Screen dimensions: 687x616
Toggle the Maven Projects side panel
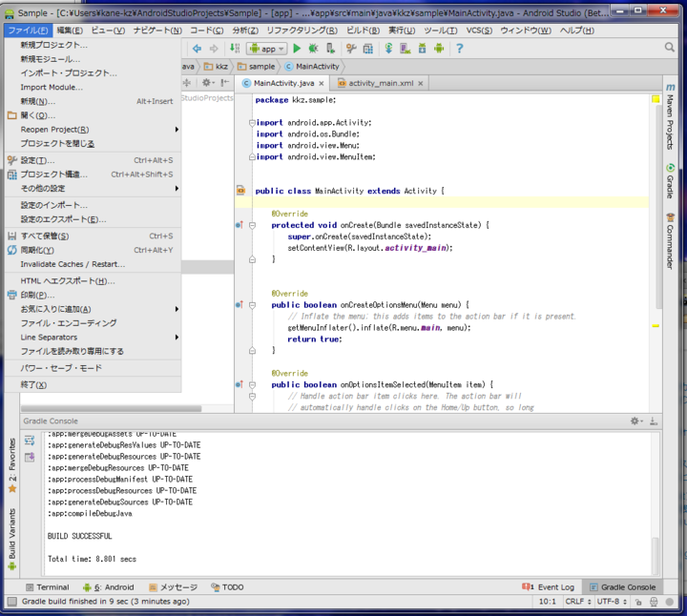tap(670, 117)
